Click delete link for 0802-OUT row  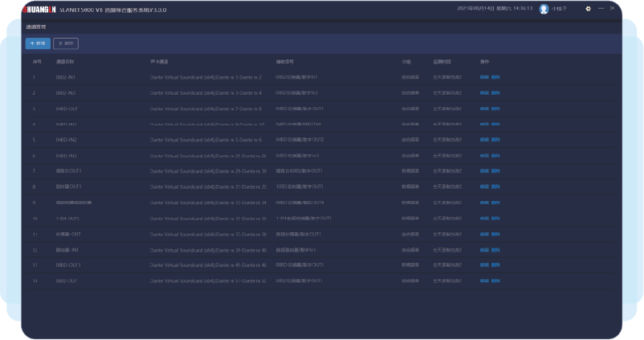[x=495, y=281]
